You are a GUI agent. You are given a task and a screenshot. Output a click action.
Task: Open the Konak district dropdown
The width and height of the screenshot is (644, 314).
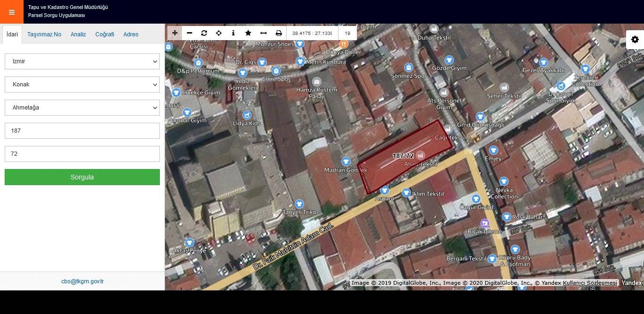[x=82, y=85]
